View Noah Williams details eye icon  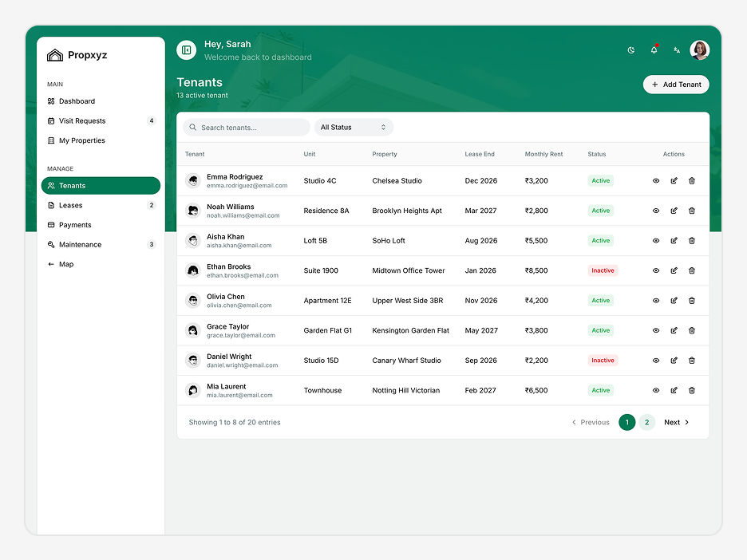pos(656,211)
